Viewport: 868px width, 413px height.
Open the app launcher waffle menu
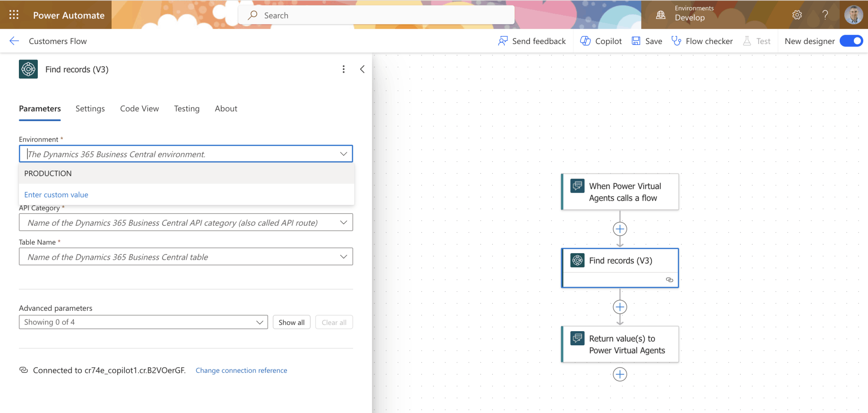pyautogui.click(x=14, y=15)
